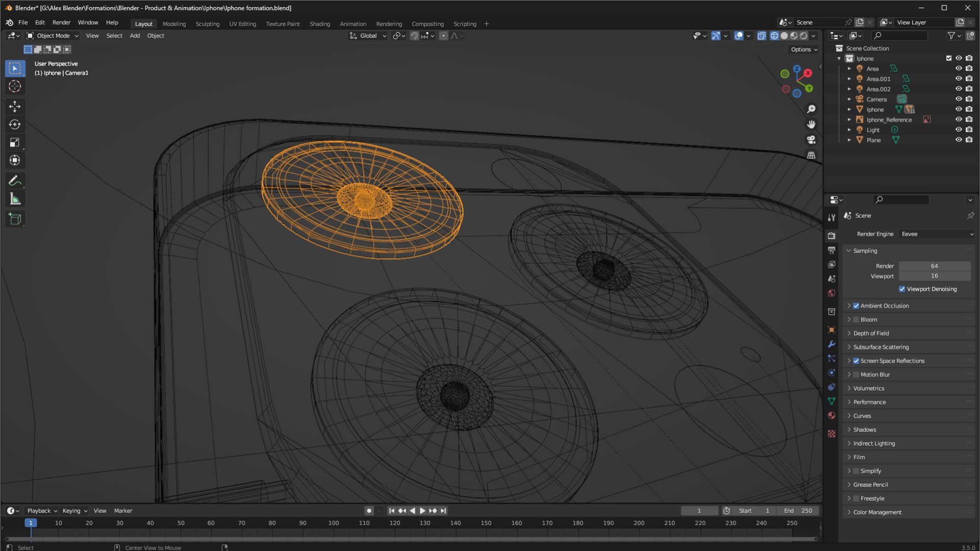This screenshot has width=980, height=551.
Task: Switch to the Shading workspace tab
Action: coord(320,24)
